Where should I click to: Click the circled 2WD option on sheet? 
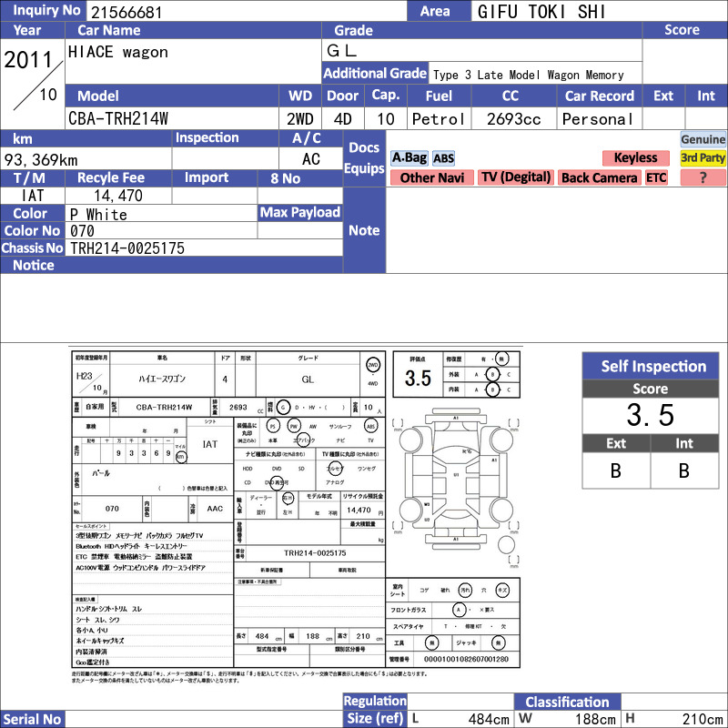click(373, 366)
